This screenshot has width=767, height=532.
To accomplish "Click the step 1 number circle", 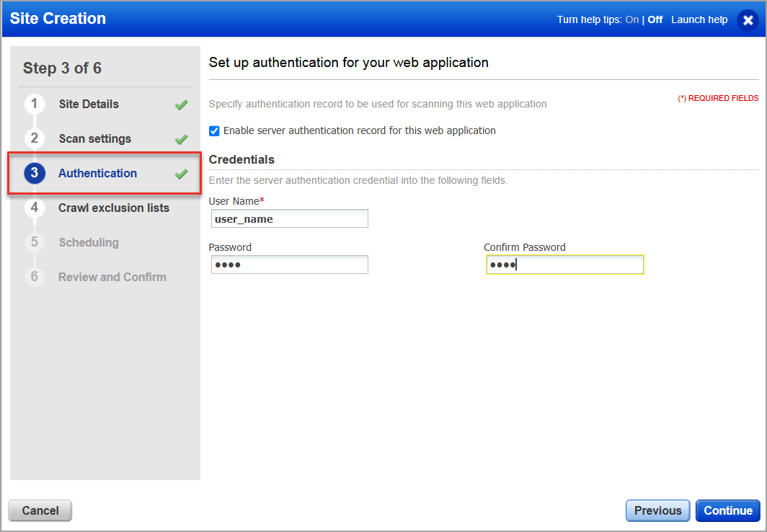I will [34, 104].
